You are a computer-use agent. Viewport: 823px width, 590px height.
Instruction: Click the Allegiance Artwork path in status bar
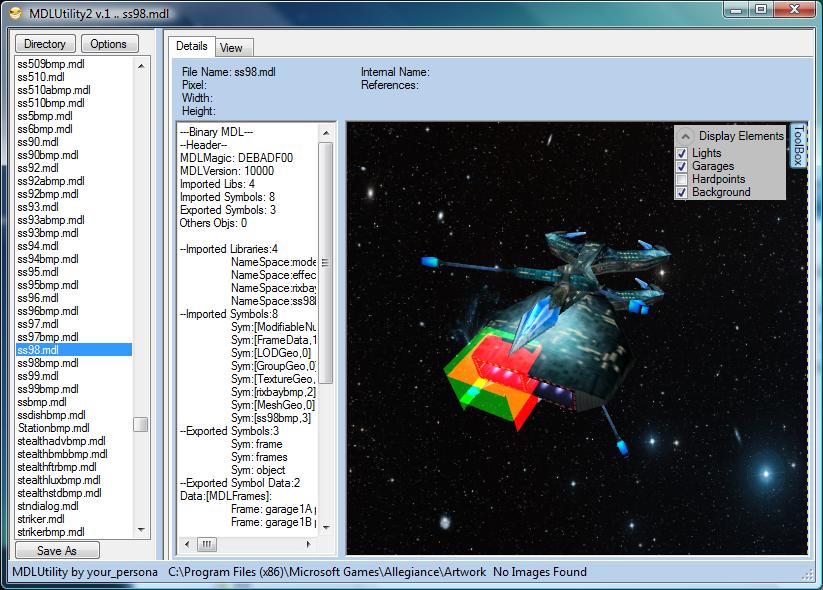click(x=327, y=572)
